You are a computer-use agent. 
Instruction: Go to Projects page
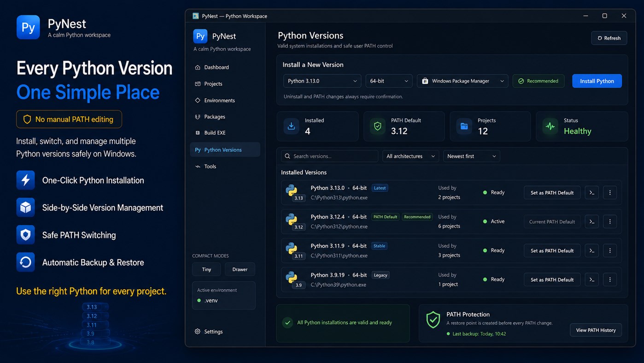click(225, 84)
